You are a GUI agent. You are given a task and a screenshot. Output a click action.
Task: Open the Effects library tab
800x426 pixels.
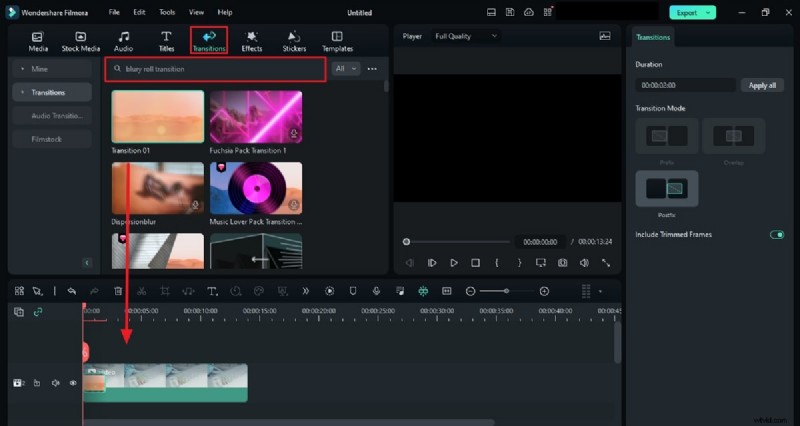pos(252,40)
